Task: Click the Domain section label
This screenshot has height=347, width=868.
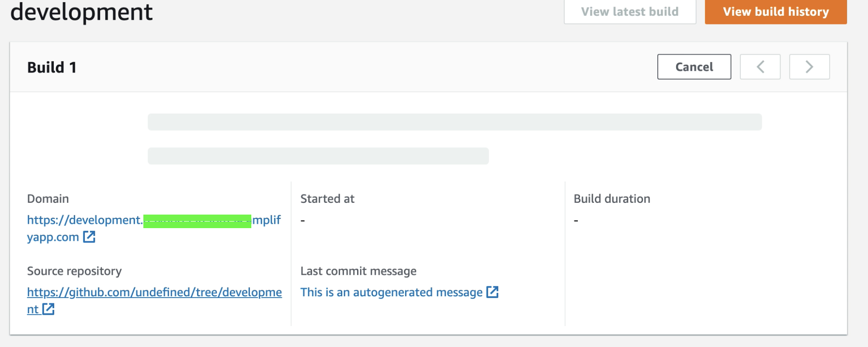Action: [x=48, y=198]
